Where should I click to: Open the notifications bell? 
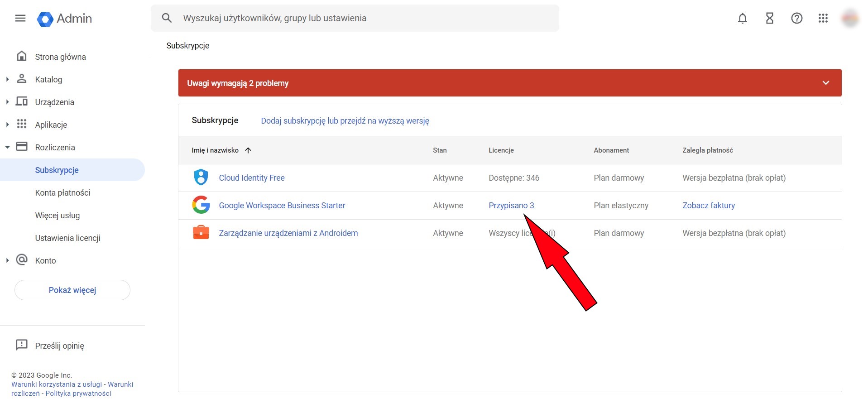[x=743, y=18]
